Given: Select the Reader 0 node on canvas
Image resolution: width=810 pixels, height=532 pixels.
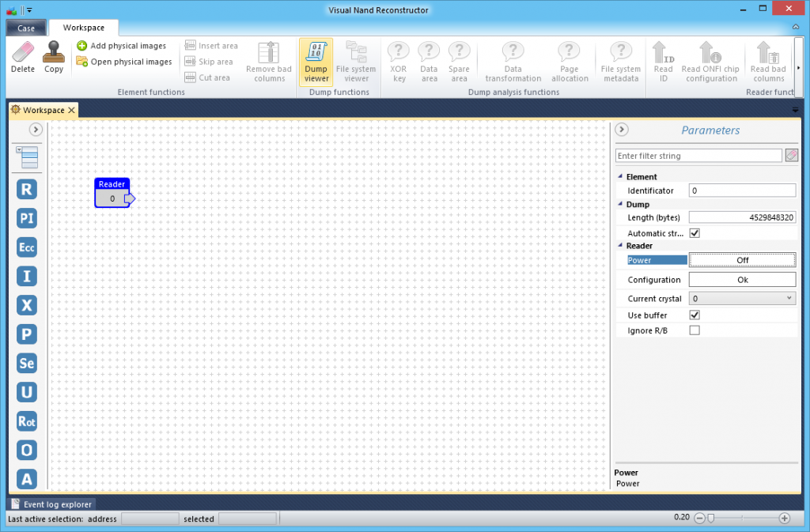Looking at the screenshot, I should pyautogui.click(x=114, y=193).
